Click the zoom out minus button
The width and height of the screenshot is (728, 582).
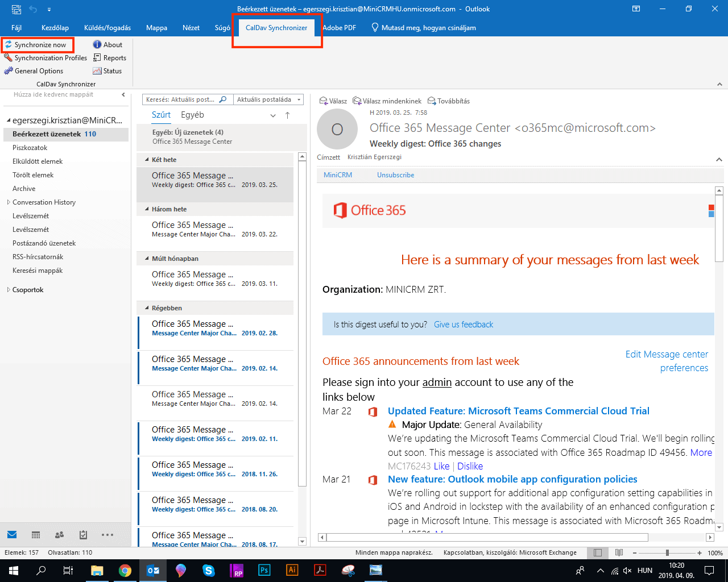pyautogui.click(x=634, y=552)
